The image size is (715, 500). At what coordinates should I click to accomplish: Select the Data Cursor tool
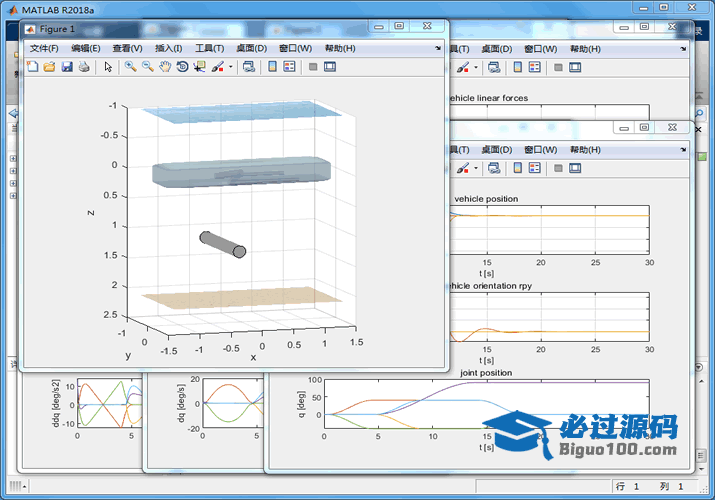point(199,67)
